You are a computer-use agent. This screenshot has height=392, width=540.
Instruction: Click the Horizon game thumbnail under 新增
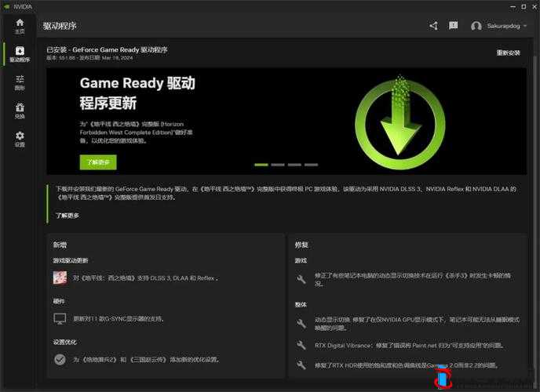click(60, 278)
